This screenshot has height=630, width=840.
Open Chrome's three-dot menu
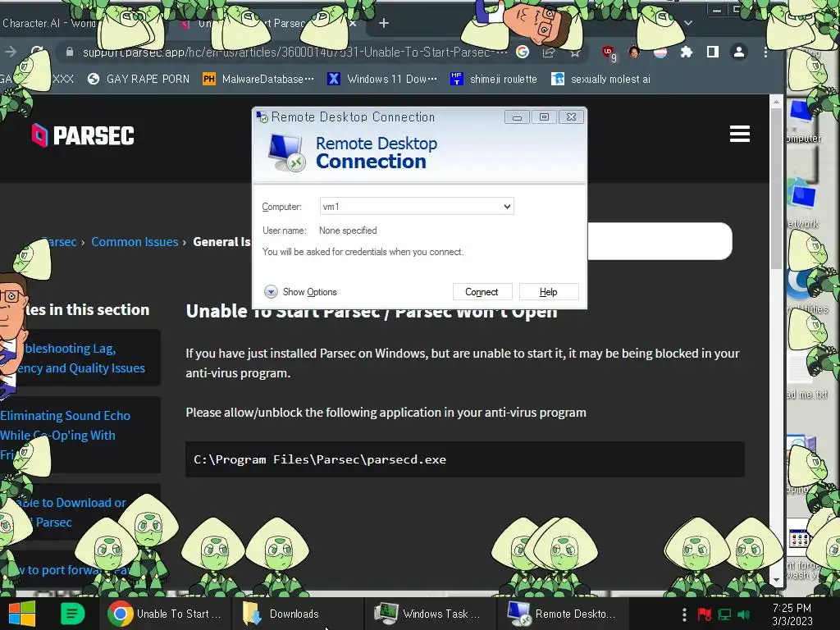tap(765, 52)
